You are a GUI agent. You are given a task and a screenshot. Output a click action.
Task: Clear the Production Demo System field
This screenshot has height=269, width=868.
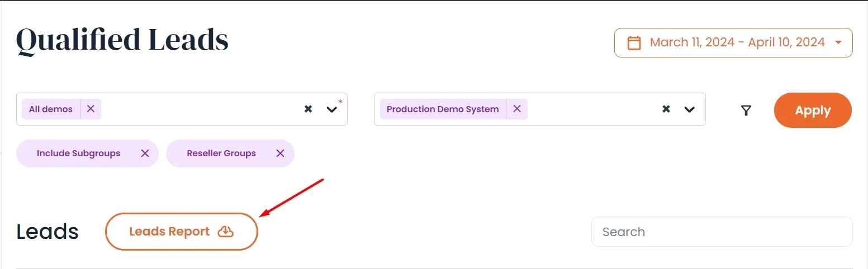coord(666,109)
